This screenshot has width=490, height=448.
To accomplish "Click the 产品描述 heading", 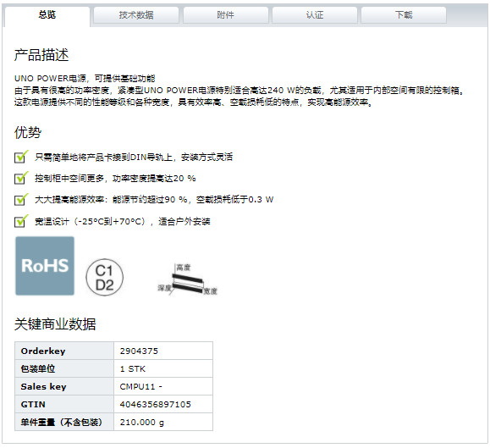I will click(41, 55).
